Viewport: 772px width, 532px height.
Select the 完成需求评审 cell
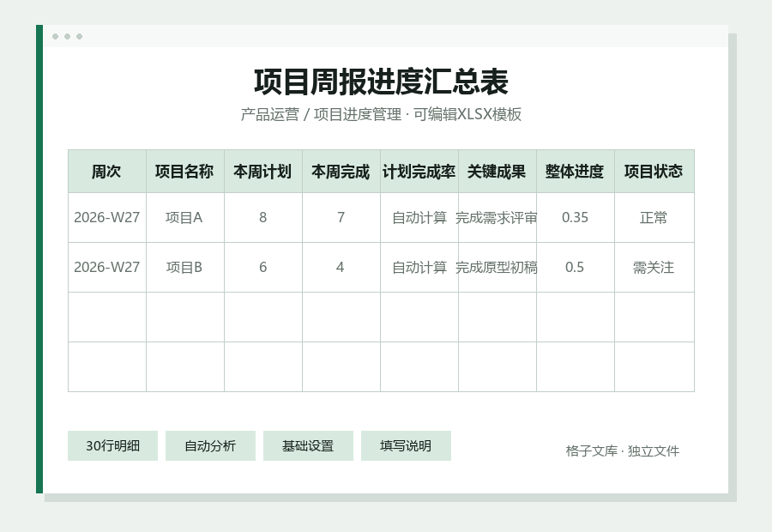498,218
